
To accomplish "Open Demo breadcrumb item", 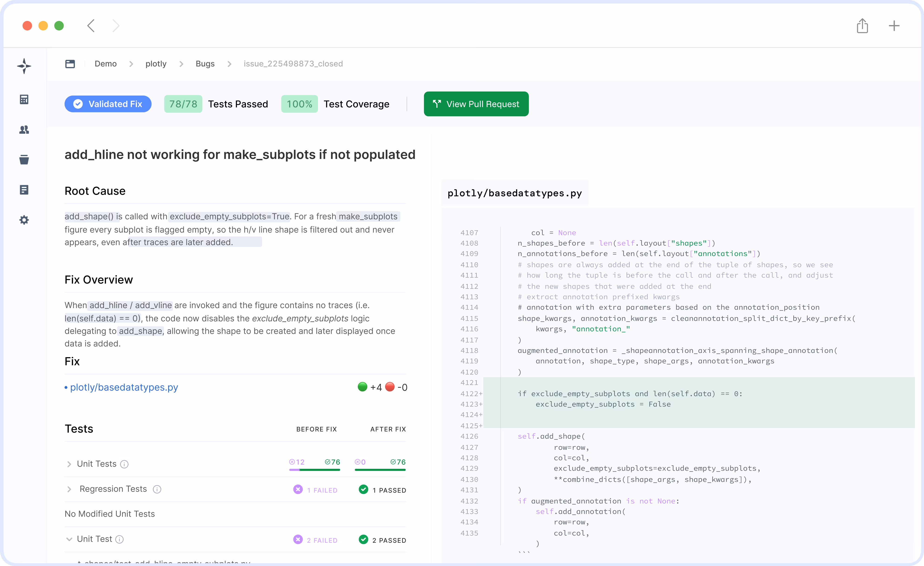I will pyautogui.click(x=106, y=64).
